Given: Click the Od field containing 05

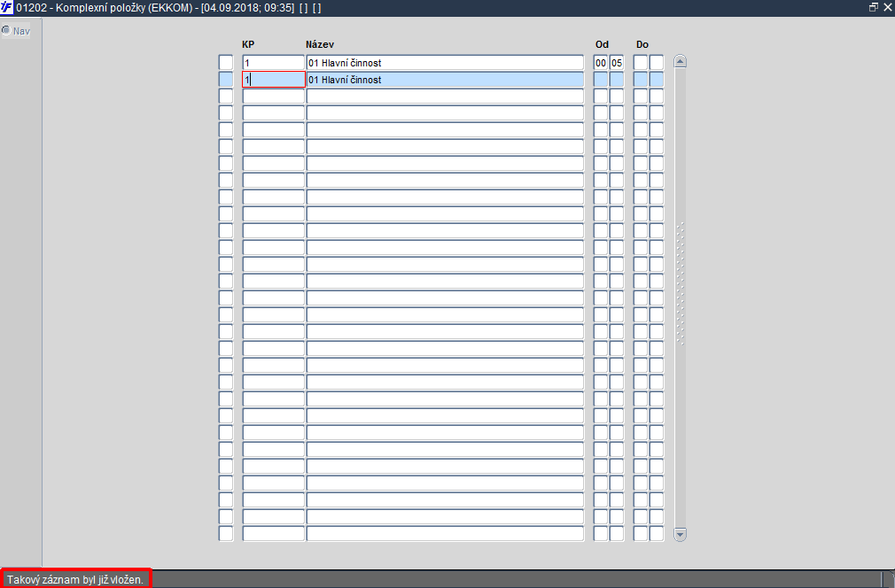Looking at the screenshot, I should (x=617, y=63).
